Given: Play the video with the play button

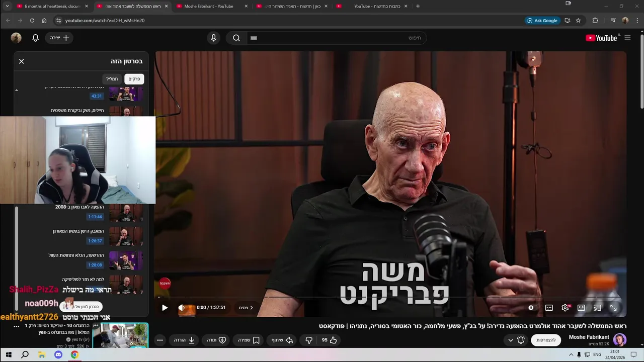Looking at the screenshot, I should click(165, 308).
